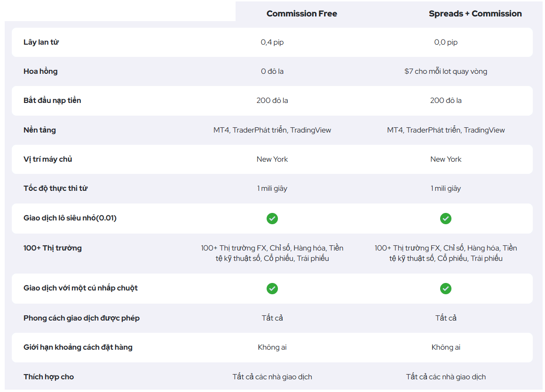Viewport: 545px width, 392px height.
Task: Click the Commission Free one-click trading checkmark
Action: pos(272,289)
